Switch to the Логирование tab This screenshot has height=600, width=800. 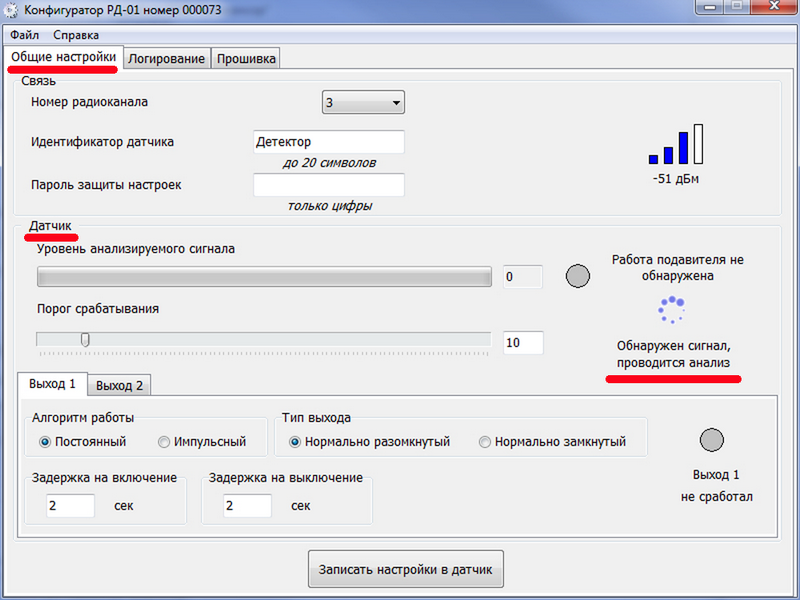click(x=166, y=59)
